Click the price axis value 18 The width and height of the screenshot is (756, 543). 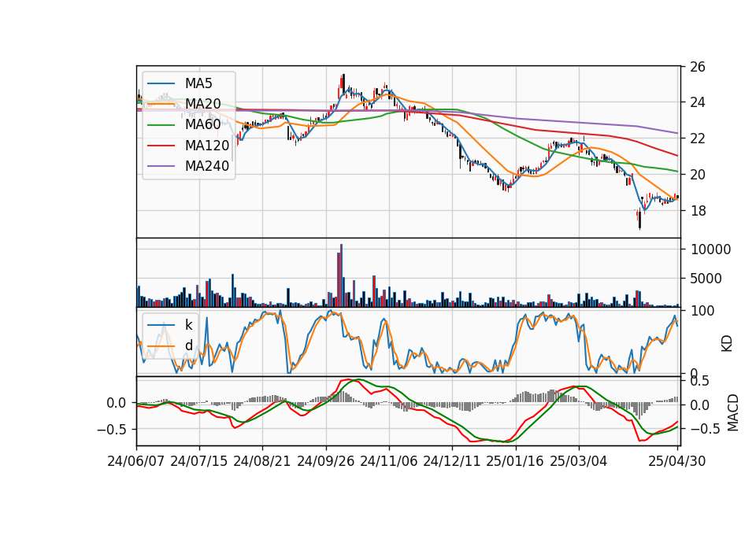click(x=697, y=211)
